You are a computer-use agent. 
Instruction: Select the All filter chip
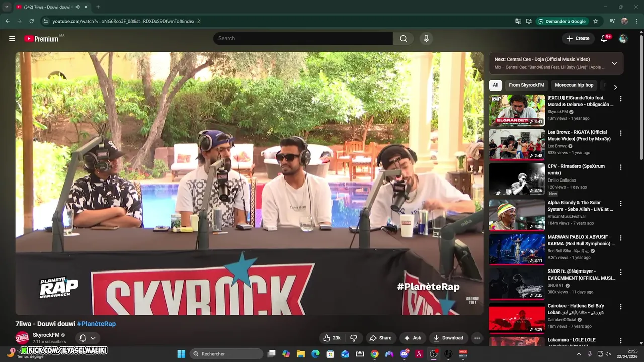click(x=495, y=85)
